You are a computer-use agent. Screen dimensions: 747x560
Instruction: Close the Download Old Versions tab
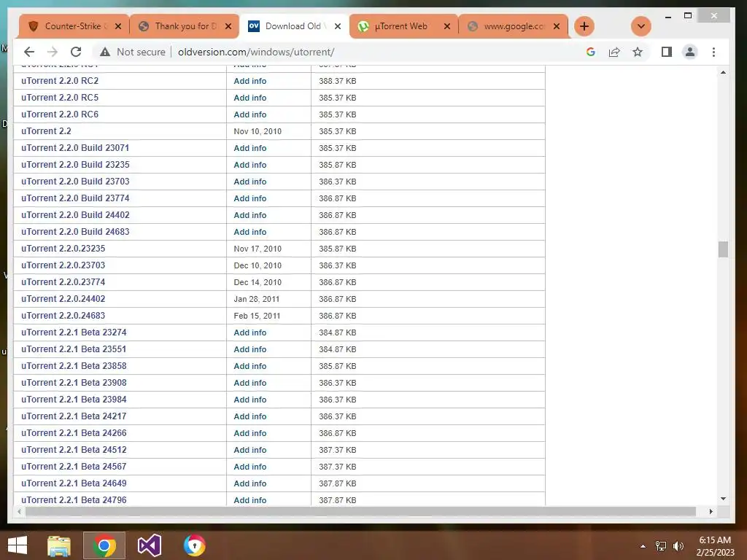click(338, 26)
